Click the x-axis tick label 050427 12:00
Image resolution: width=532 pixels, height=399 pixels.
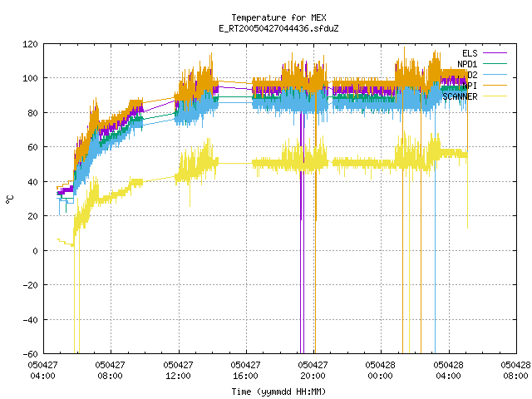178,371
